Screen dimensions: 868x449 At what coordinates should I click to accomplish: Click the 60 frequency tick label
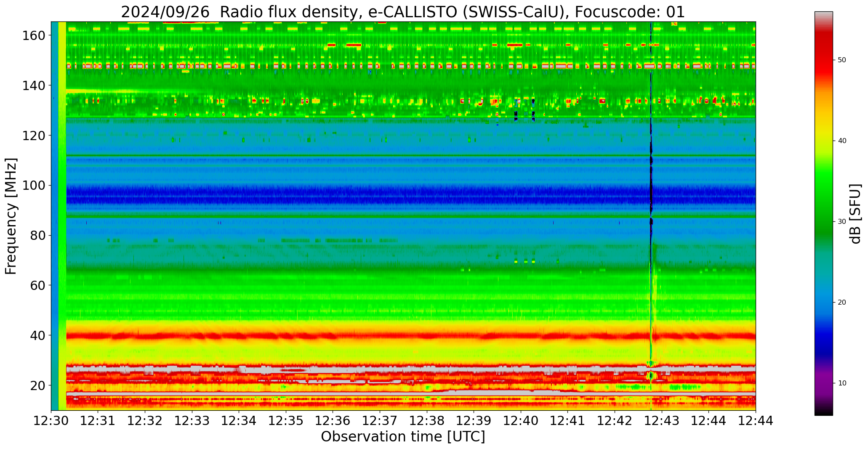point(38,285)
